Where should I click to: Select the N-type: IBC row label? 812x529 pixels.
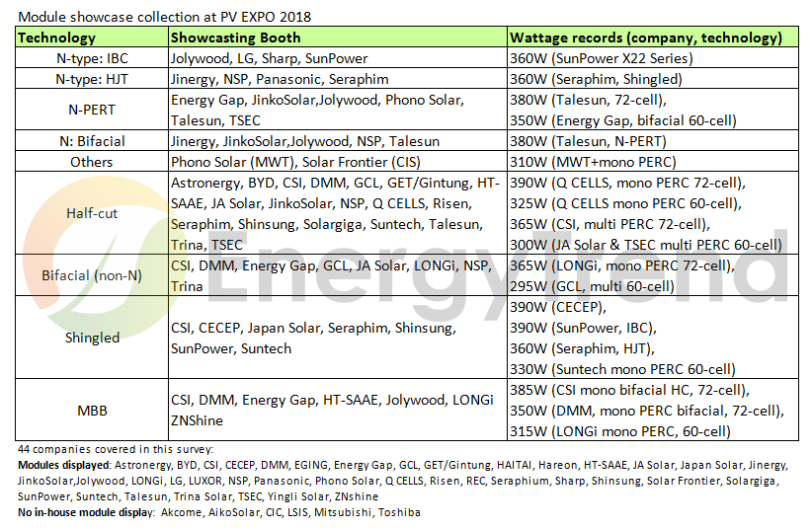coord(92,58)
